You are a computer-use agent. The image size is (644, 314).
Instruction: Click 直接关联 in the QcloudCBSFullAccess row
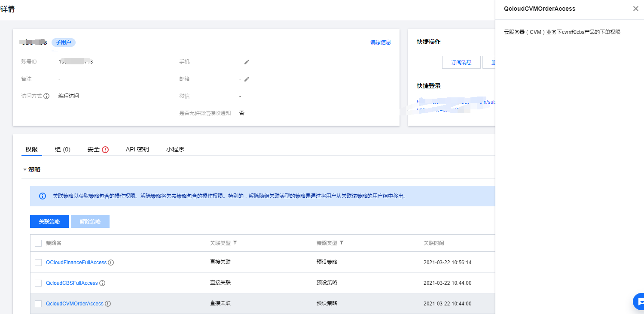click(220, 283)
